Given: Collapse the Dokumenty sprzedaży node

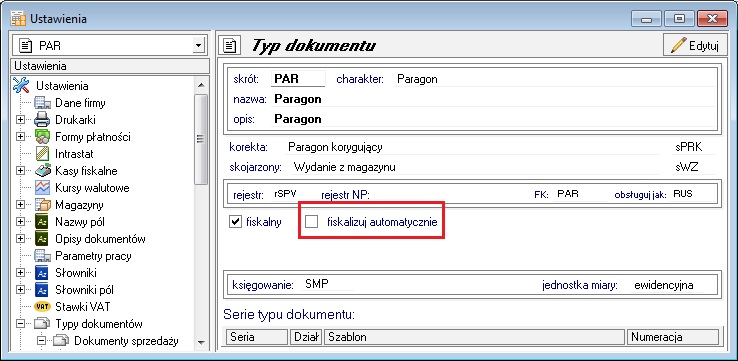Looking at the screenshot, I should (x=41, y=341).
